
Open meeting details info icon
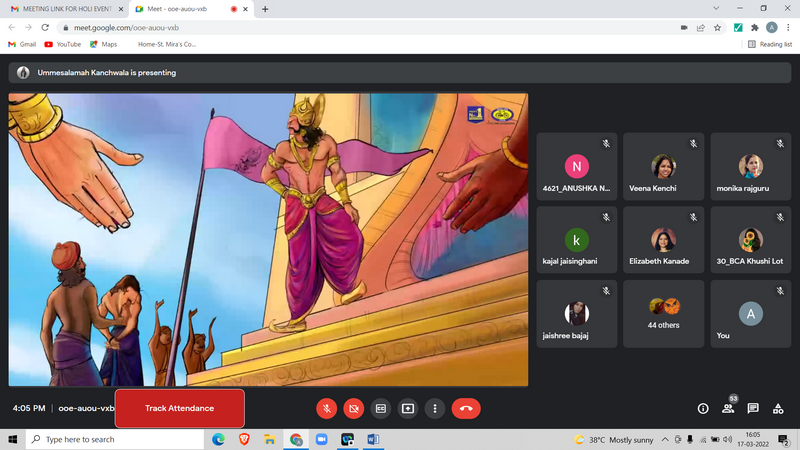(x=703, y=409)
